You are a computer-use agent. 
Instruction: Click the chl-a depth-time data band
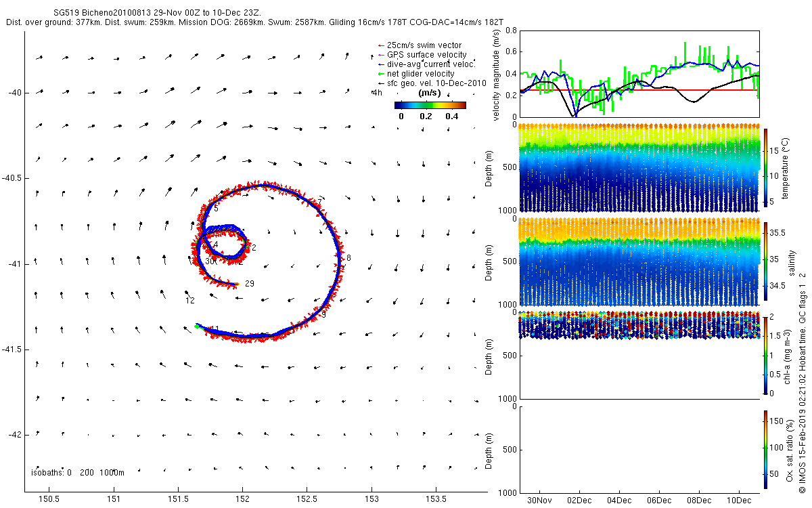639,324
